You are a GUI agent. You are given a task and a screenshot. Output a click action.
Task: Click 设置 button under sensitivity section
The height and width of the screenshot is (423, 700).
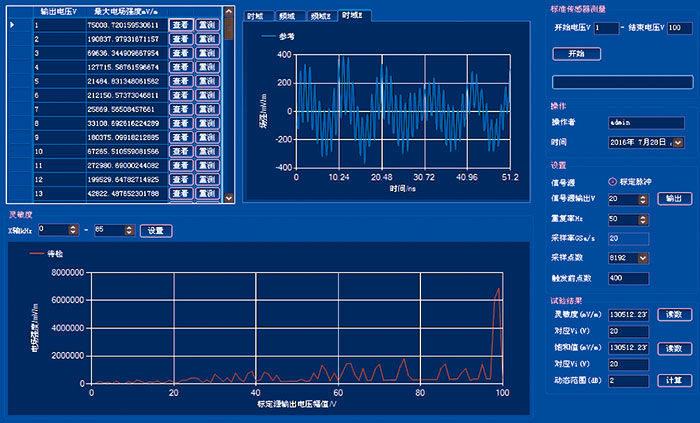(x=155, y=231)
